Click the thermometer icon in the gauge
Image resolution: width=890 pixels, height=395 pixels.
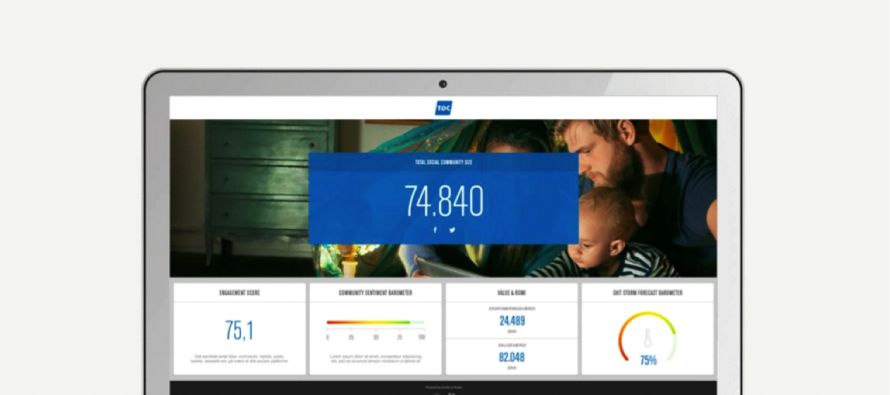648,338
